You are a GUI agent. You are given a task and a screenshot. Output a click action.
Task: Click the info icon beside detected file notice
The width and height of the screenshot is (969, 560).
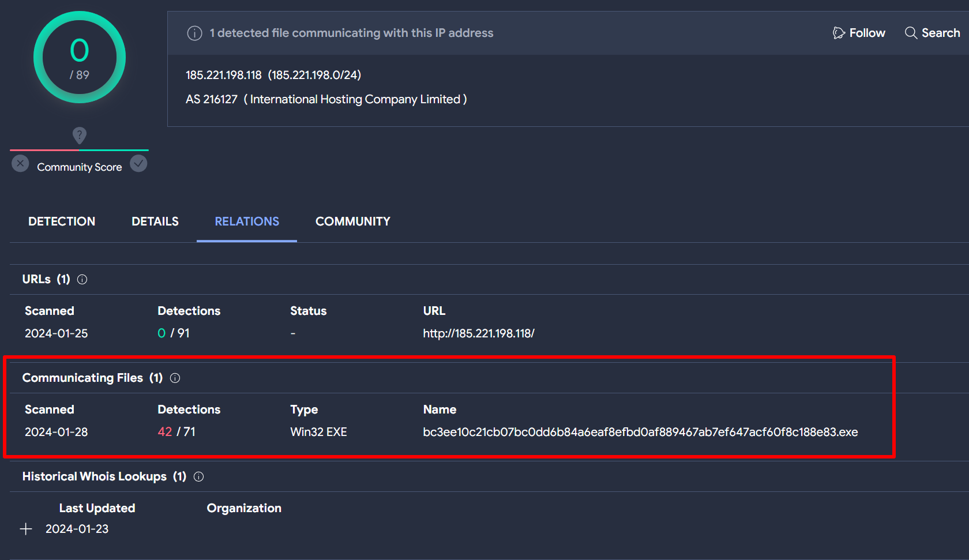click(194, 33)
